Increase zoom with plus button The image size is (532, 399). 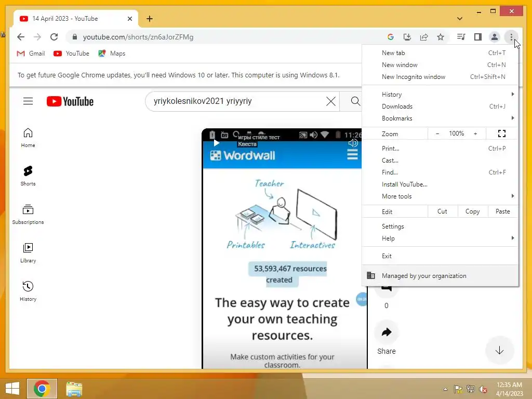click(475, 134)
